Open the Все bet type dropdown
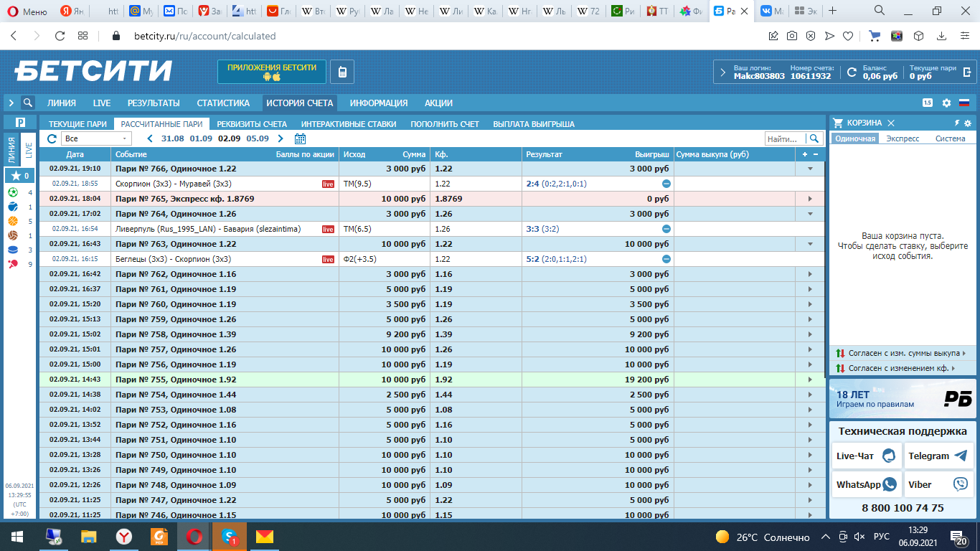This screenshot has height=551, width=980. coord(96,138)
